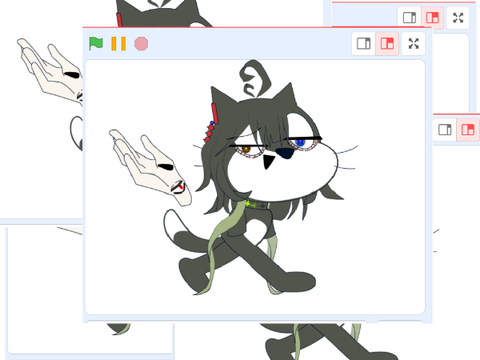Select large stage layout in middle-right back window
The height and width of the screenshot is (360, 480).
tap(468, 130)
